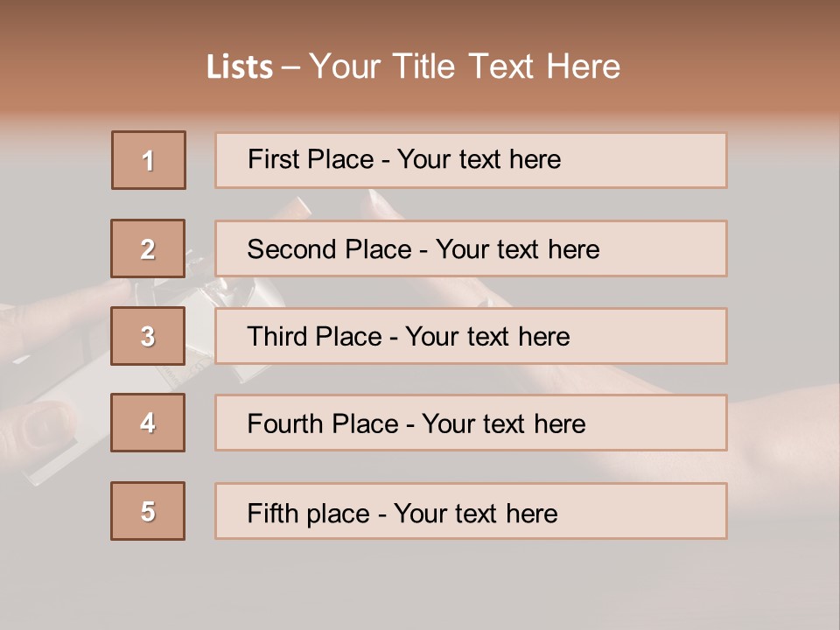Click the number 5 square
The height and width of the screenshot is (630, 840).
tap(149, 511)
